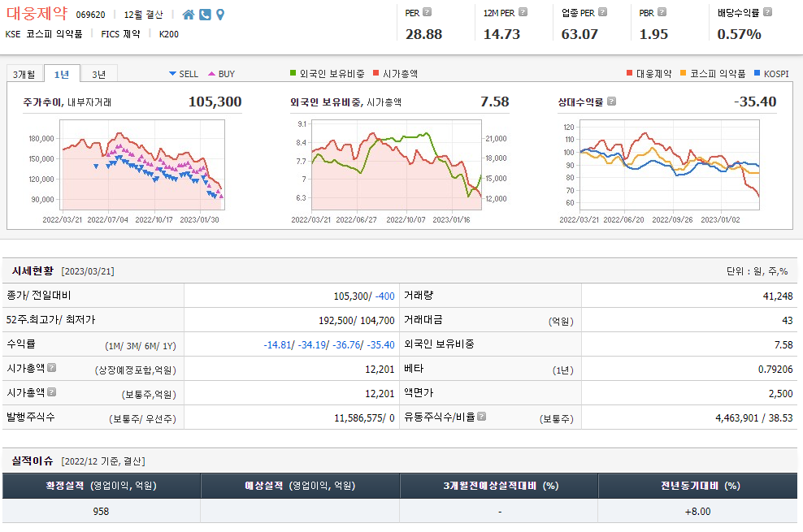This screenshot has height=532, width=803.
Task: Click the 발행주식수 value 11,586,575/ 0
Action: (365, 418)
